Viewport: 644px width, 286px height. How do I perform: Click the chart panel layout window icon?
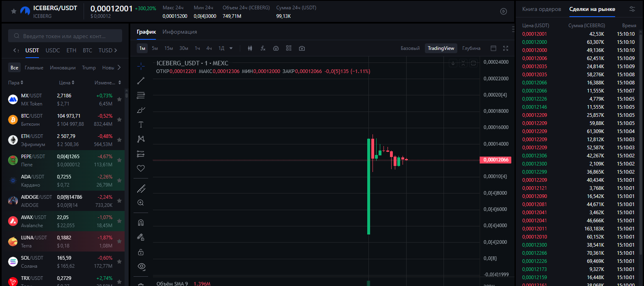(493, 48)
